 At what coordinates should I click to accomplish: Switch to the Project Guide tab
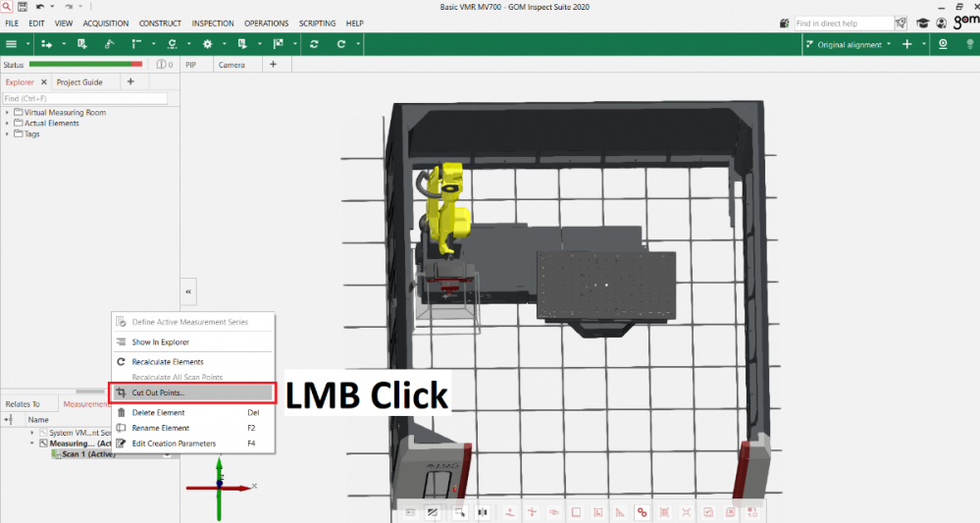tap(79, 82)
